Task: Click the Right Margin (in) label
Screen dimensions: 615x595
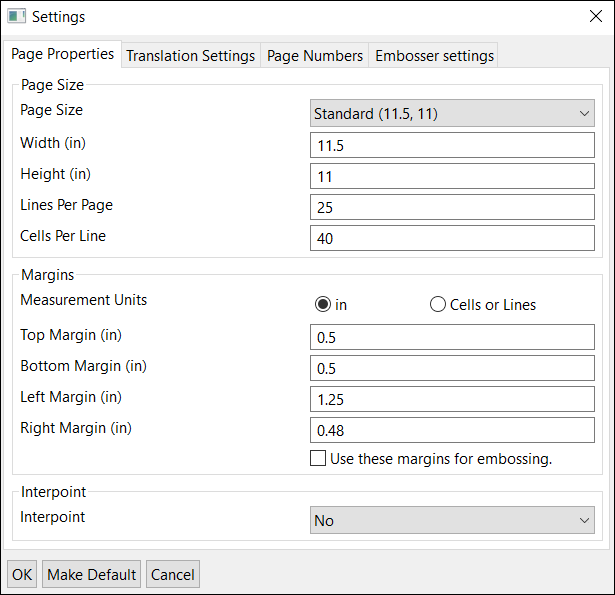Action: pyautogui.click(x=76, y=428)
